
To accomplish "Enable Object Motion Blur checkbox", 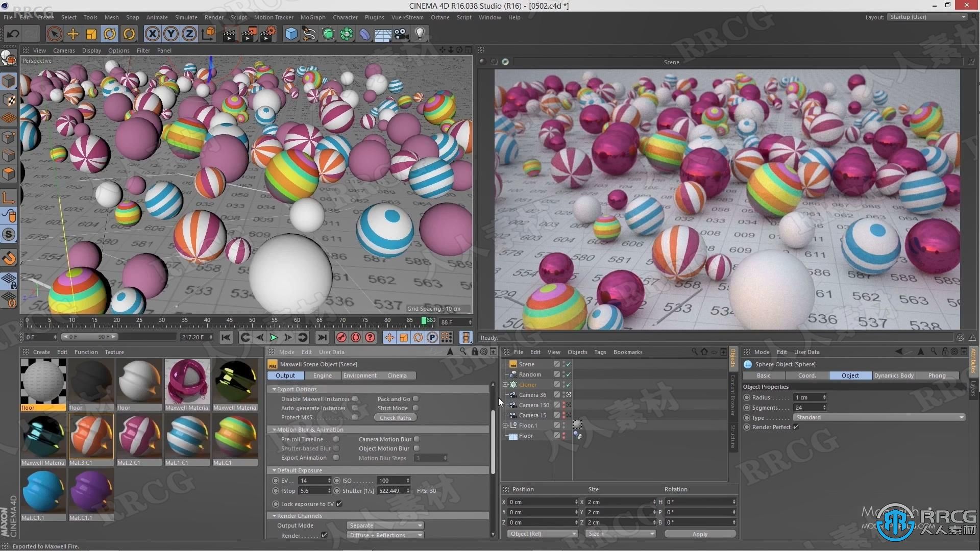I will coord(417,448).
